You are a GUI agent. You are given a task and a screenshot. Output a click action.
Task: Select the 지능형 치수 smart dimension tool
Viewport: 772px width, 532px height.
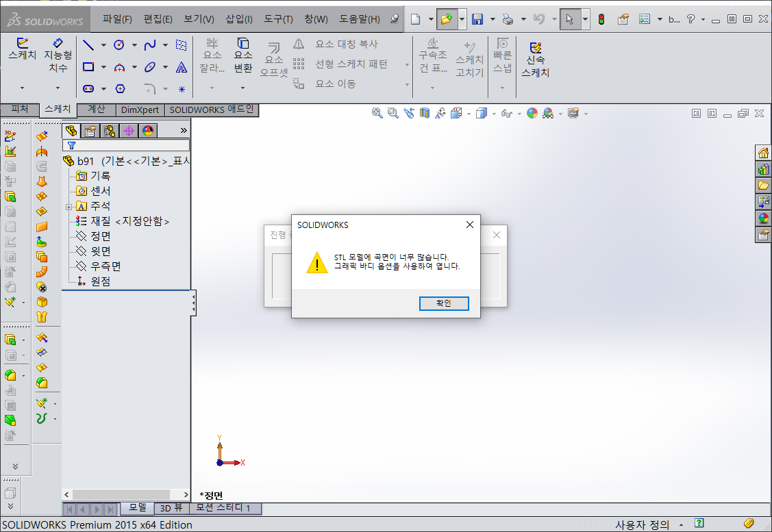(58, 55)
